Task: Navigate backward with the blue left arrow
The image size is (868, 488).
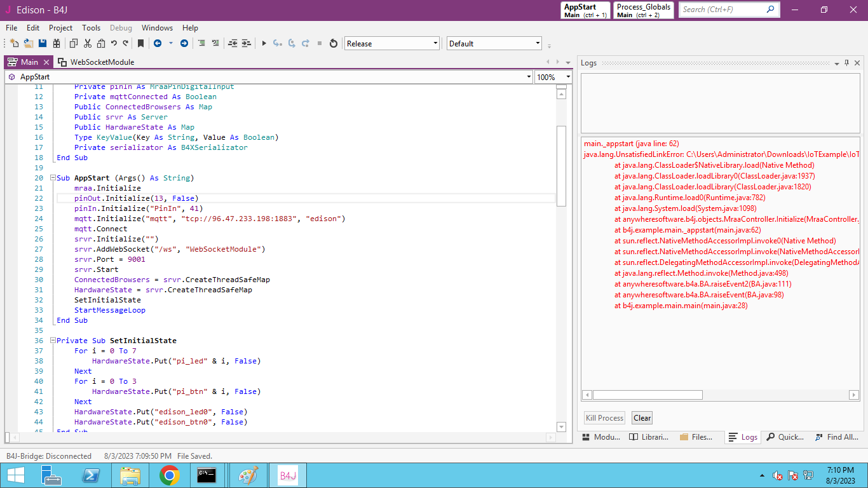Action: click(x=157, y=43)
